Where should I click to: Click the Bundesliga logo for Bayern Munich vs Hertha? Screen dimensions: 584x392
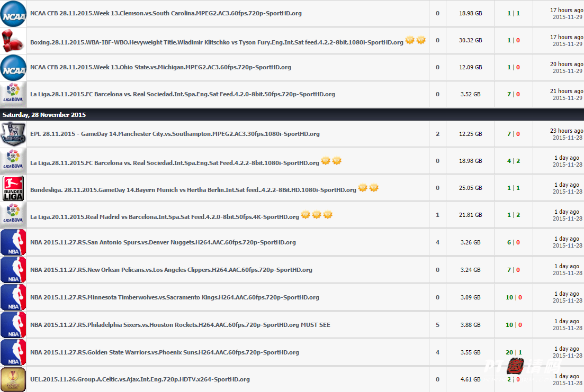point(13,188)
